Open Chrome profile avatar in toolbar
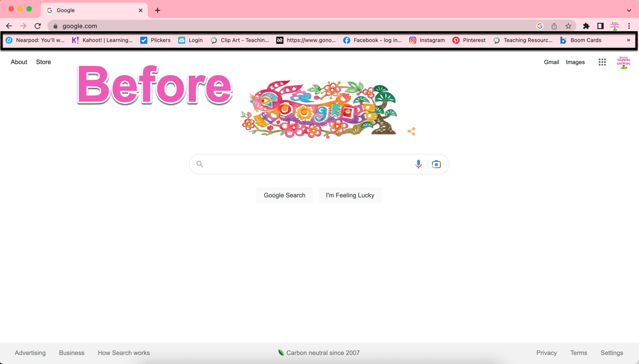This screenshot has width=639, height=364. pos(615,26)
